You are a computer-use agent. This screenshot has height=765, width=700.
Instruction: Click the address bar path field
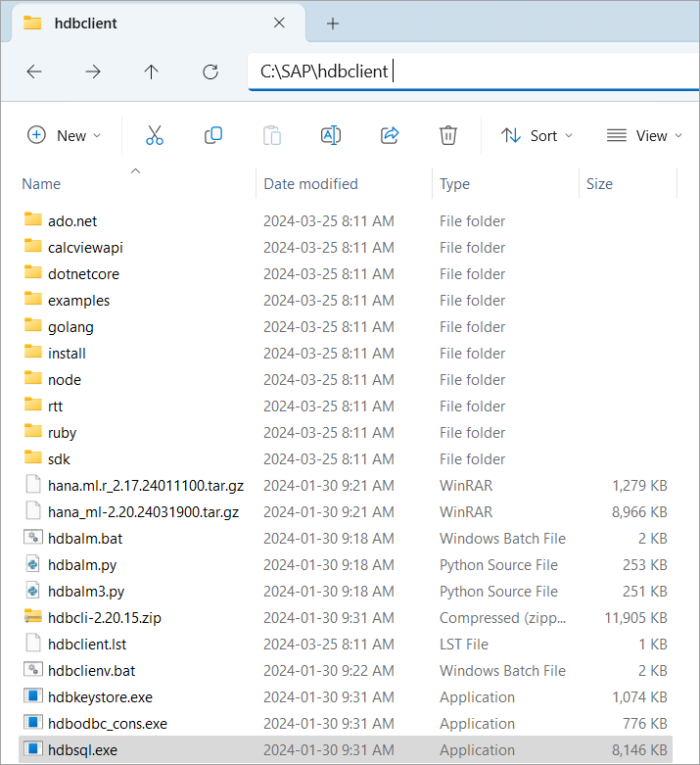473,72
